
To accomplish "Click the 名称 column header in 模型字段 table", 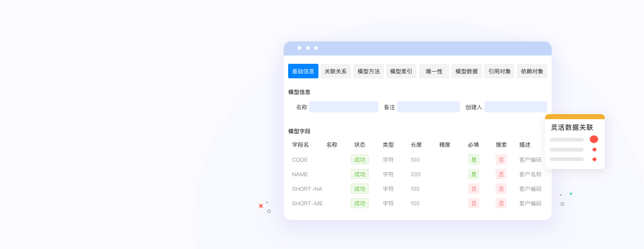I will (332, 144).
